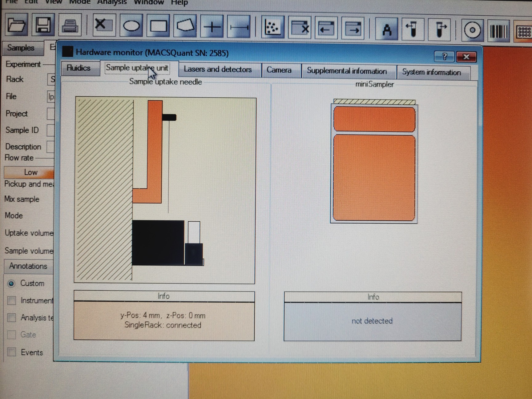Click the printer icon in toolbar
Viewport: 532px width, 399px height.
click(70, 26)
